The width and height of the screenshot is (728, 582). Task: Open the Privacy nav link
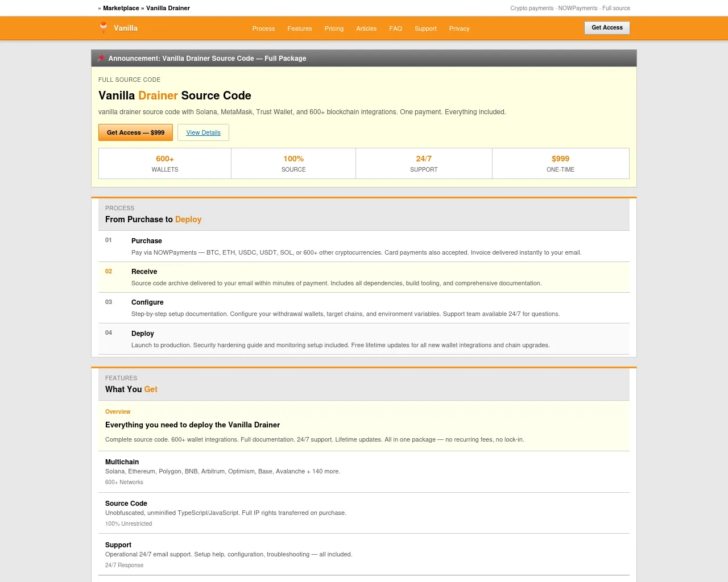459,28
